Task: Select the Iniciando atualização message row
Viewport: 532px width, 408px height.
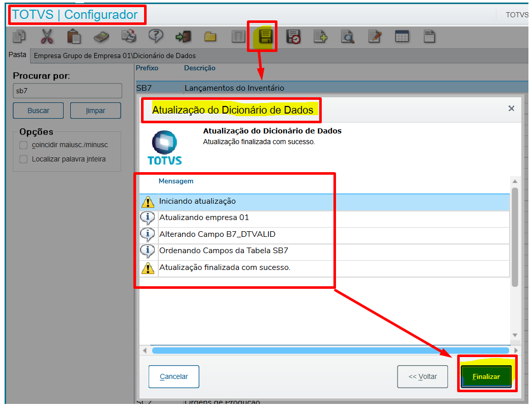Action: [x=324, y=202]
